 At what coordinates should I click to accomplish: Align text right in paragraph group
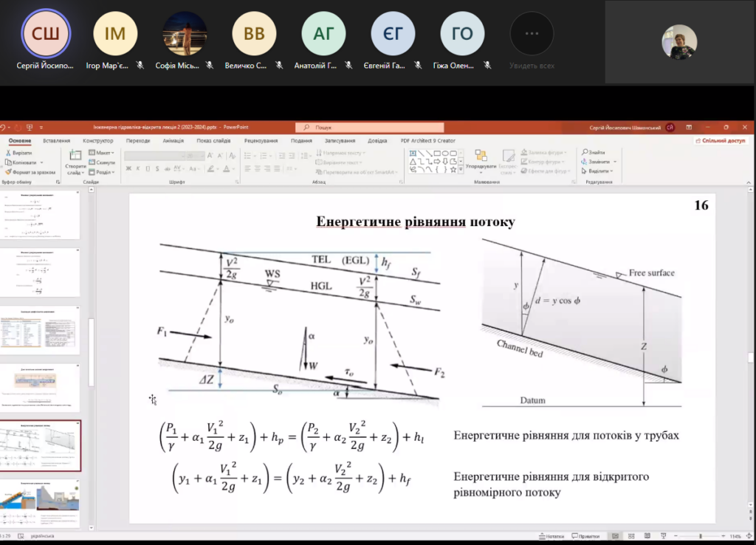pos(267,169)
